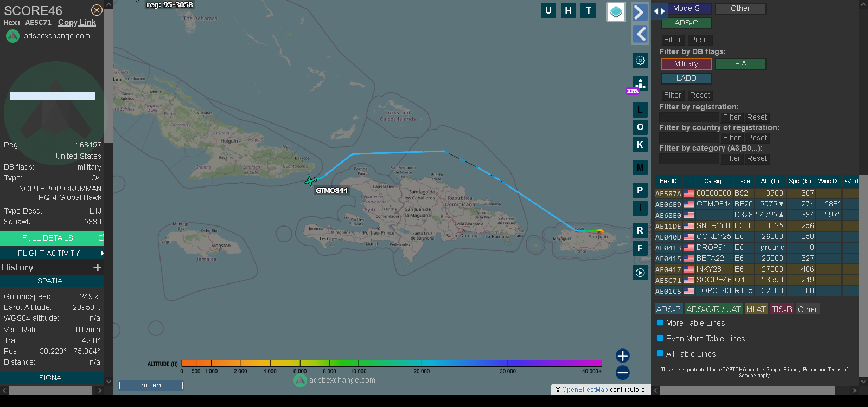The image size is (868, 407).
Task: Click the U map toggle button
Action: click(x=548, y=10)
